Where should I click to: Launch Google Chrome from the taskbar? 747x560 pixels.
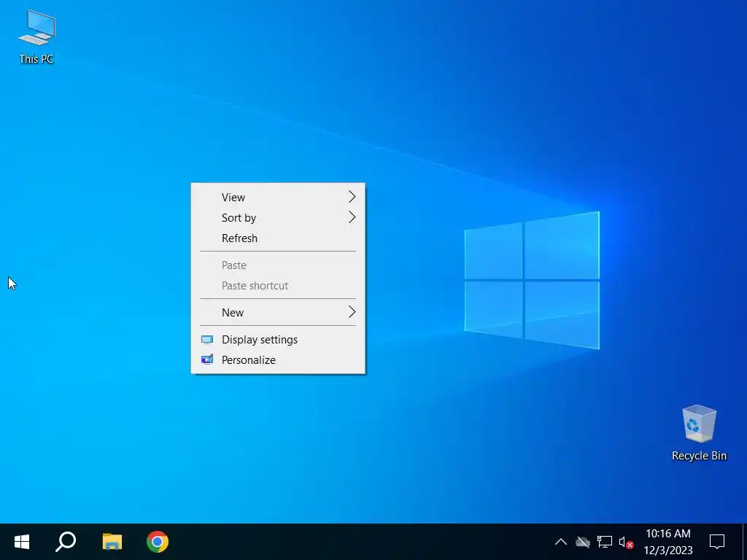tap(158, 542)
